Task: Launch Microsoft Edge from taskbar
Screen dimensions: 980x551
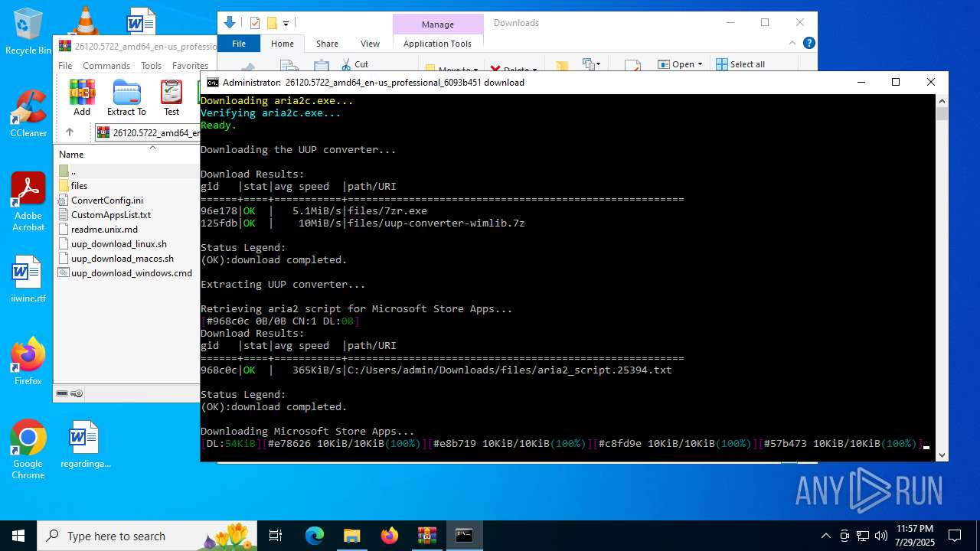Action: (x=315, y=536)
